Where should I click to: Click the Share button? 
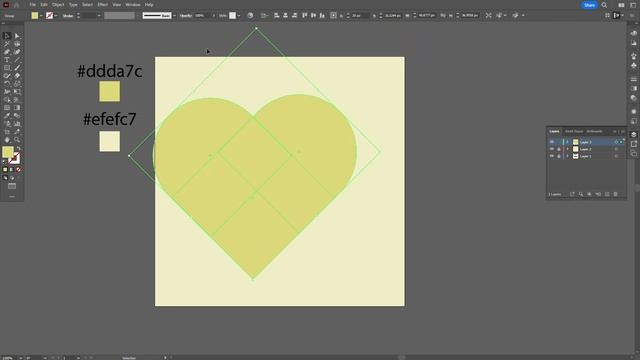(589, 5)
